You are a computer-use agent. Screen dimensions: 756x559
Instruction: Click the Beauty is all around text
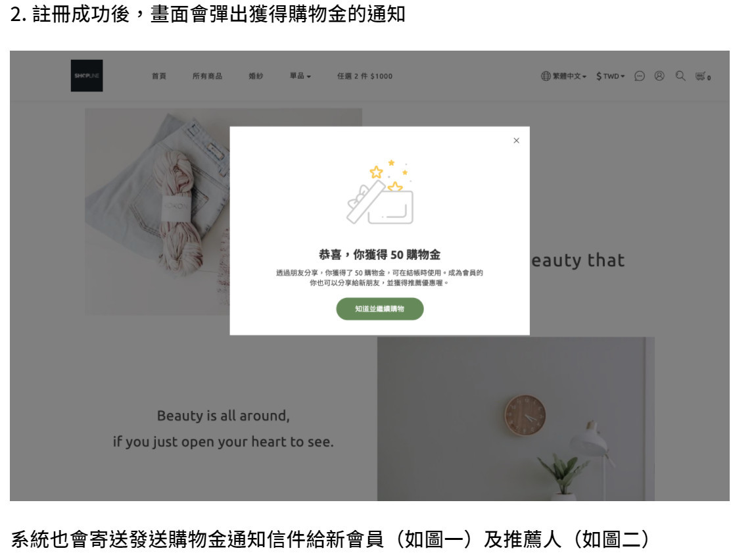[x=224, y=415]
